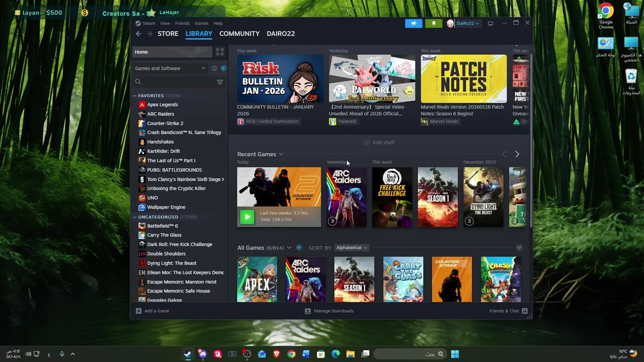Open Manage Downloads
The height and width of the screenshot is (362, 644).
tap(329, 311)
